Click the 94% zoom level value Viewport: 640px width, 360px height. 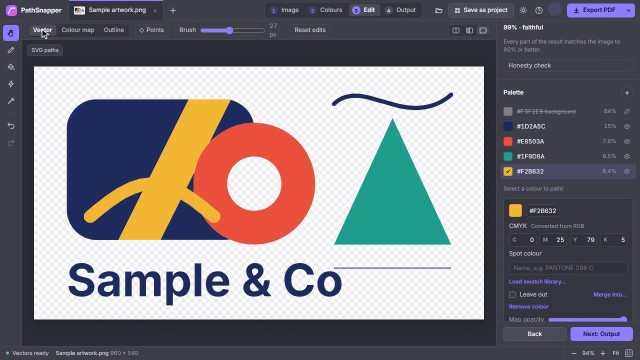click(x=588, y=353)
